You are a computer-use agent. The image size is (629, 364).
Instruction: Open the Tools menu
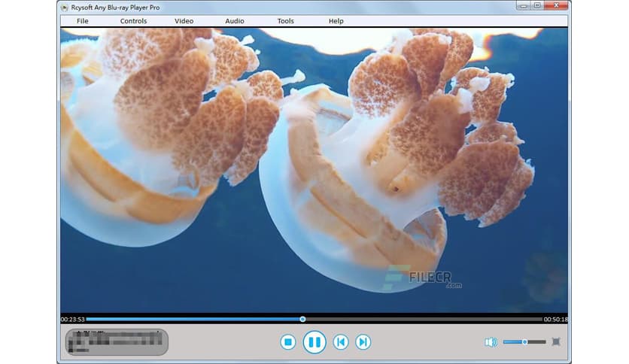[x=285, y=21]
